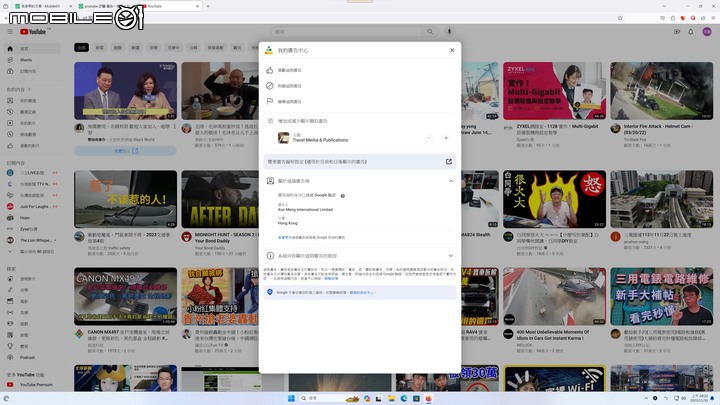The height and width of the screenshot is (405, 720).
Task: Select the second filter chip next to All
Action: 100,47
